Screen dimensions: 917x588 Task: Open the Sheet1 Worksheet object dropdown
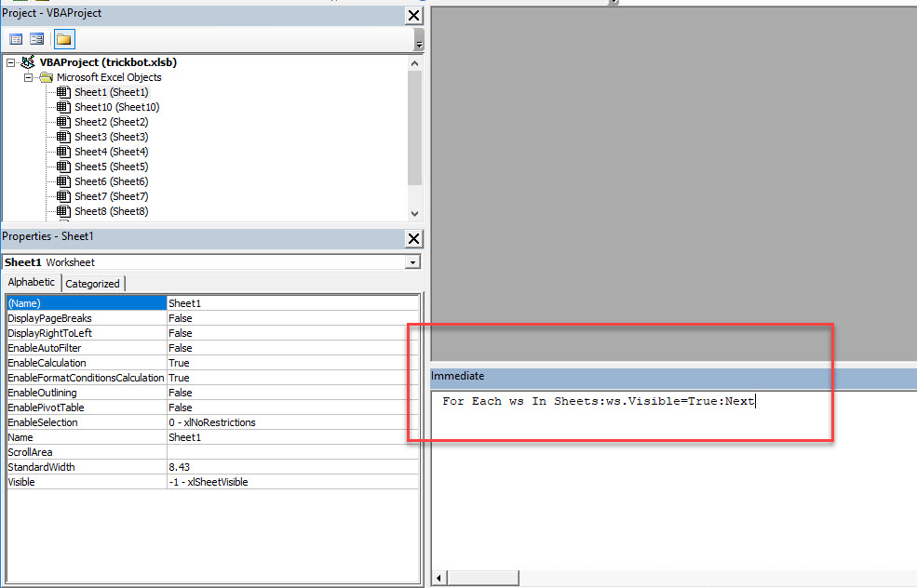pyautogui.click(x=412, y=262)
